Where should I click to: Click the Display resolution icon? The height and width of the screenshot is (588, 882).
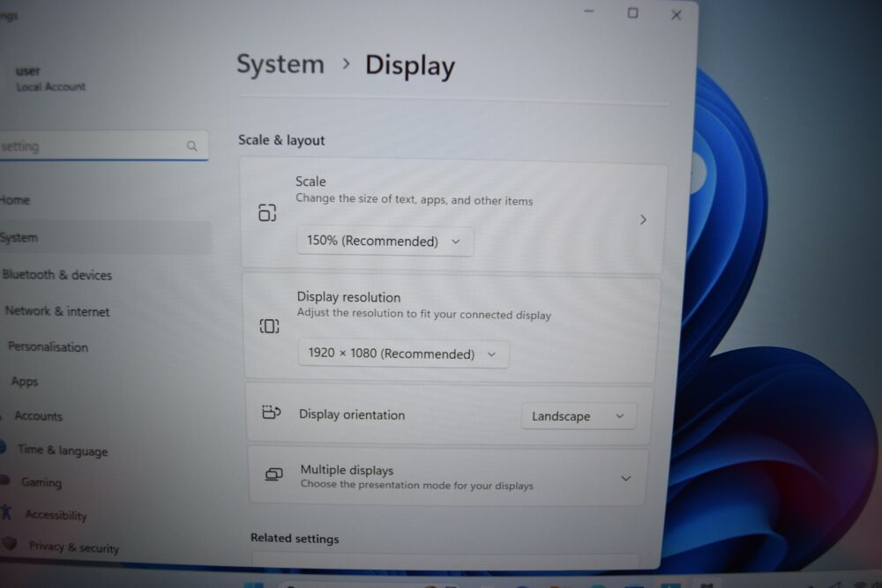coord(269,326)
